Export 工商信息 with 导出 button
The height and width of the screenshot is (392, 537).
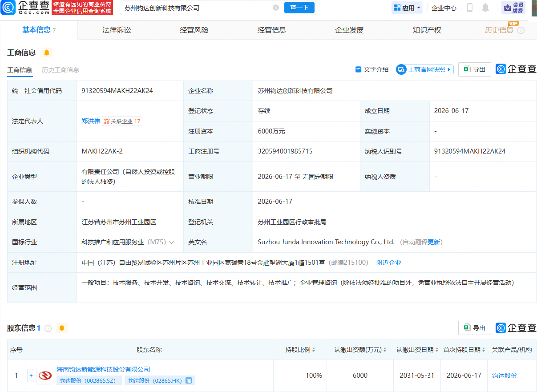click(x=475, y=69)
